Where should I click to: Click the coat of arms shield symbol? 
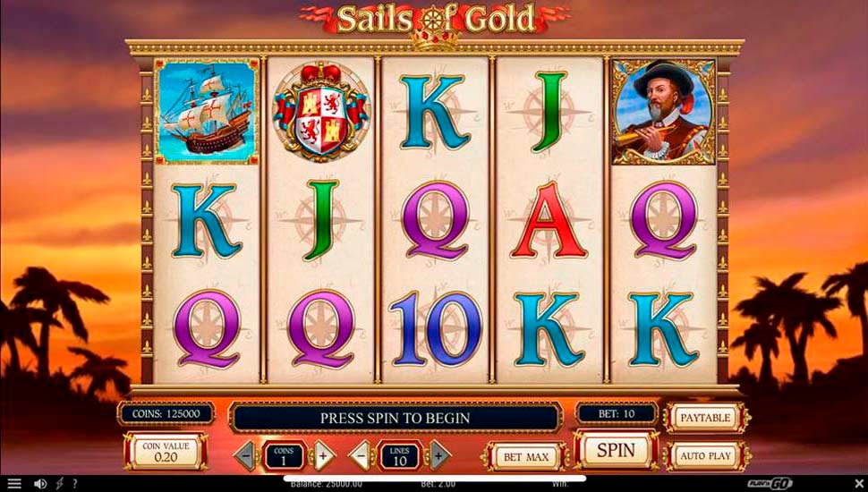coord(320,111)
